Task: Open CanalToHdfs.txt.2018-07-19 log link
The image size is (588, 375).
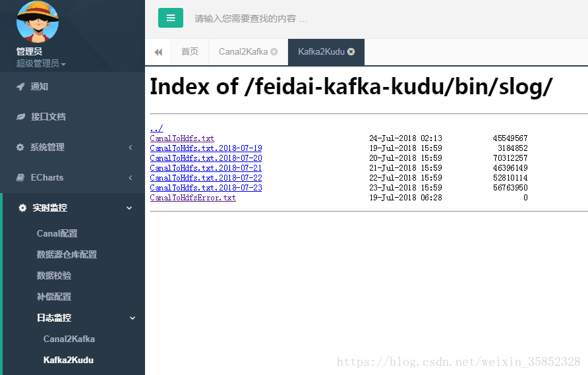Action: 206,148
